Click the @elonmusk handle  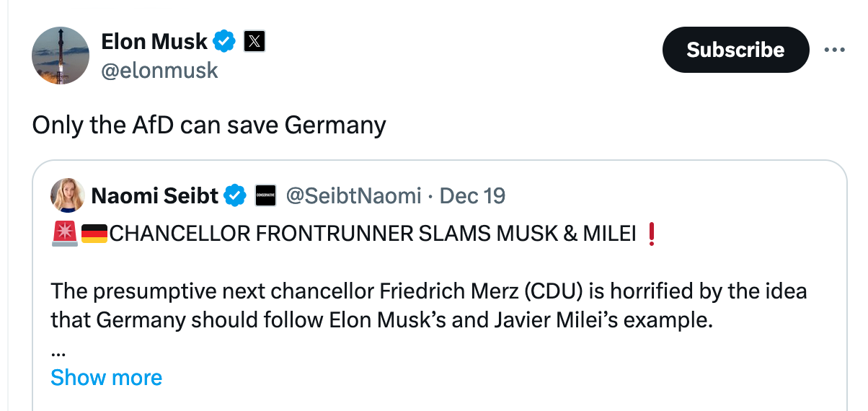coord(159,70)
